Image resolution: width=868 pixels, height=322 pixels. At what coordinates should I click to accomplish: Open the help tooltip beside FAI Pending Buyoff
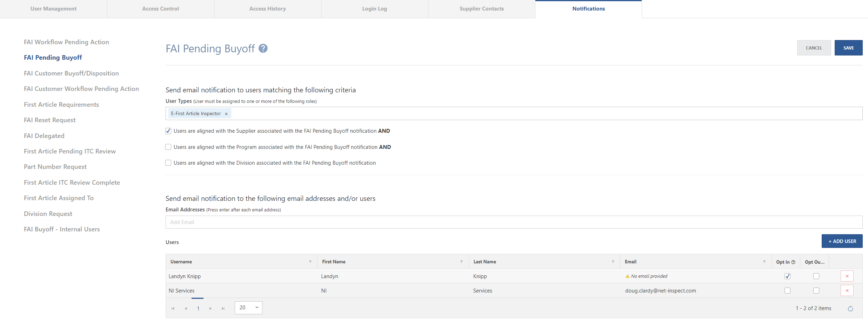pyautogui.click(x=263, y=48)
